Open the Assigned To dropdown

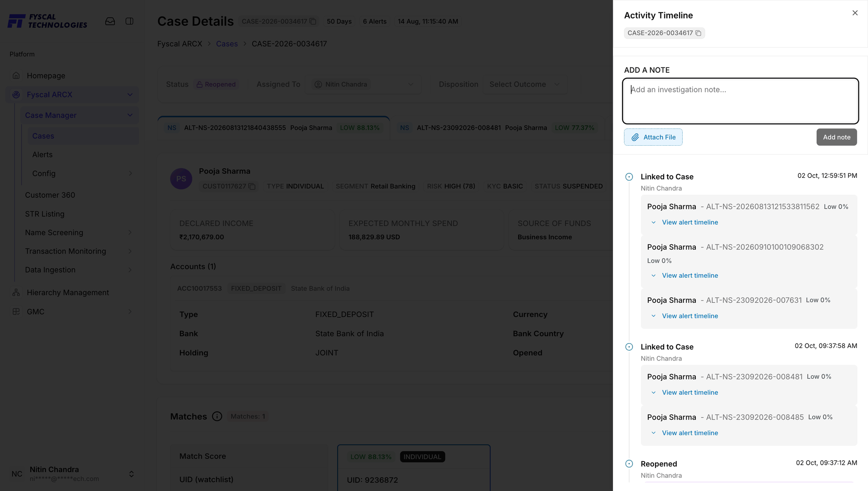pyautogui.click(x=363, y=85)
